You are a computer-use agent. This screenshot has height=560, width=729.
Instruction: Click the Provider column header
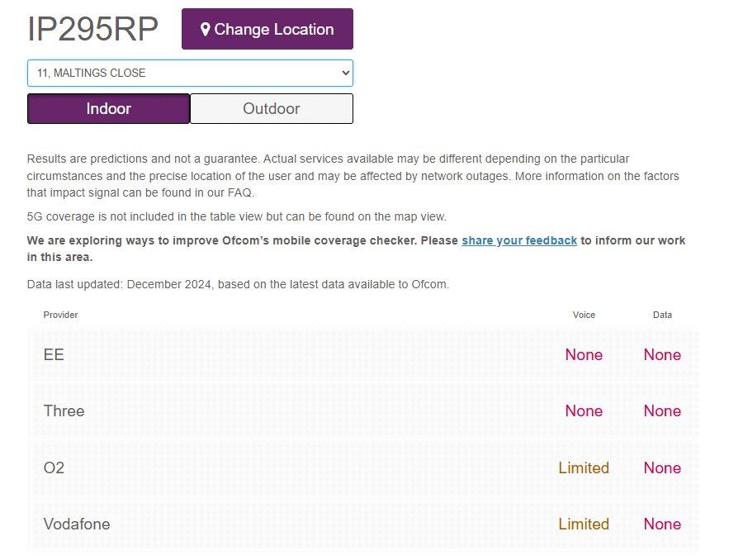point(60,315)
